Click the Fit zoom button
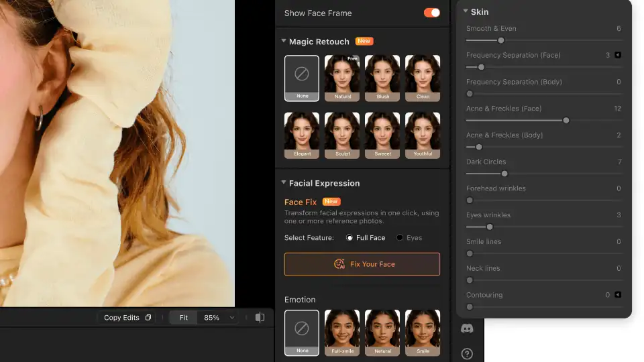Image resolution: width=644 pixels, height=362 pixels. pos(184,318)
